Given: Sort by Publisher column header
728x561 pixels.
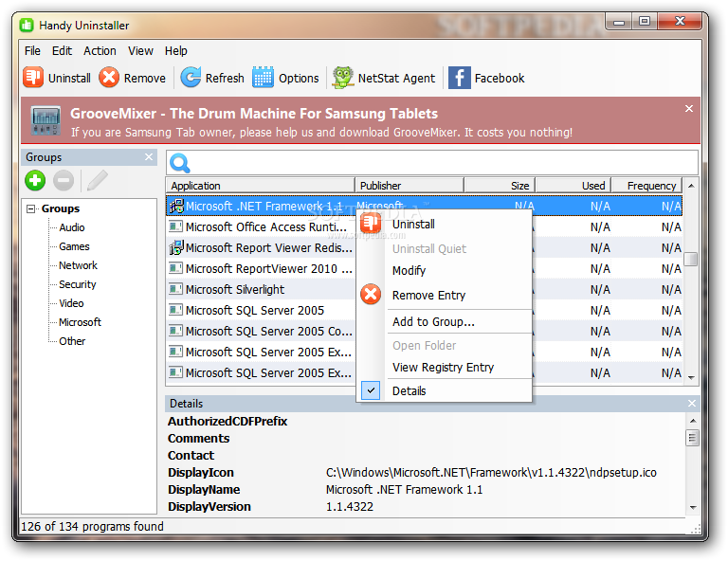Looking at the screenshot, I should point(409,186).
